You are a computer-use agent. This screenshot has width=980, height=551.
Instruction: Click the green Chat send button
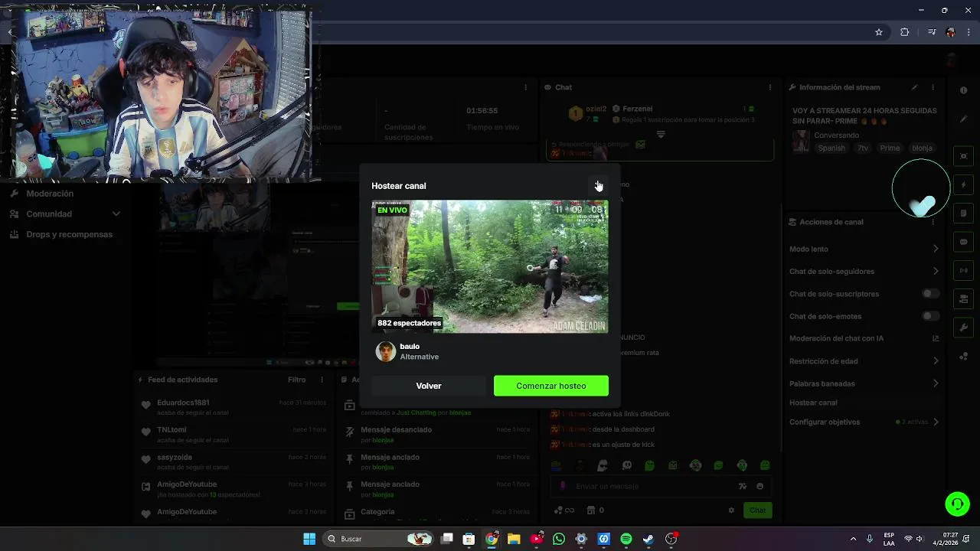[x=757, y=510]
